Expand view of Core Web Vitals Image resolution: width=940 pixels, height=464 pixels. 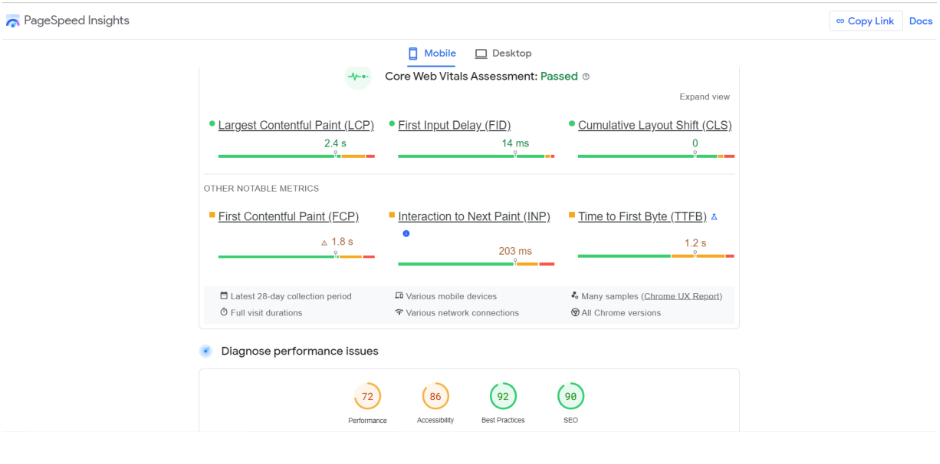pos(704,97)
